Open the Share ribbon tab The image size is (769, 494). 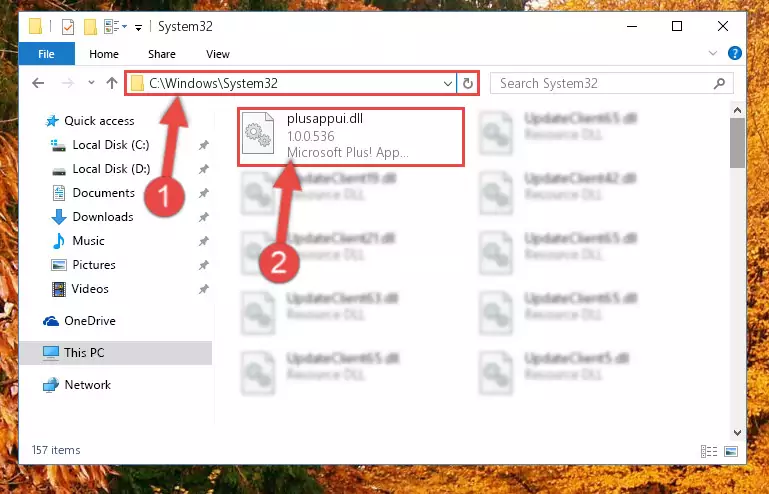(x=162, y=54)
